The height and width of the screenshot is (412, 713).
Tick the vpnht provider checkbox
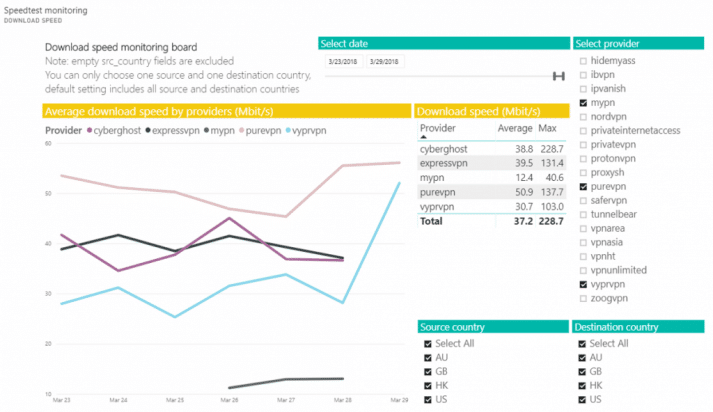[583, 256]
